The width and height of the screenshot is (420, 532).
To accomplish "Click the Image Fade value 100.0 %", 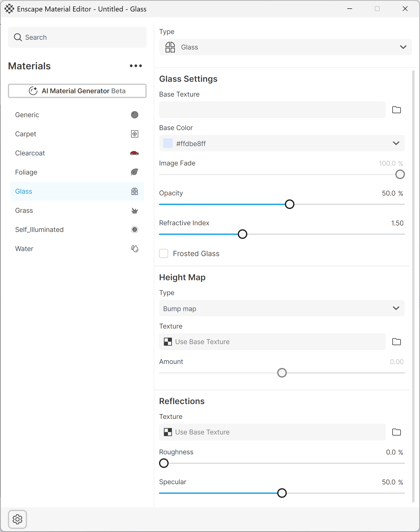I will (x=391, y=164).
